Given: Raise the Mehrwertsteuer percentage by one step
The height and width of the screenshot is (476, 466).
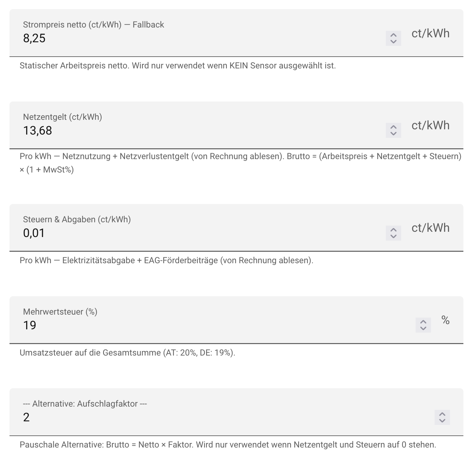Looking at the screenshot, I should click(423, 321).
